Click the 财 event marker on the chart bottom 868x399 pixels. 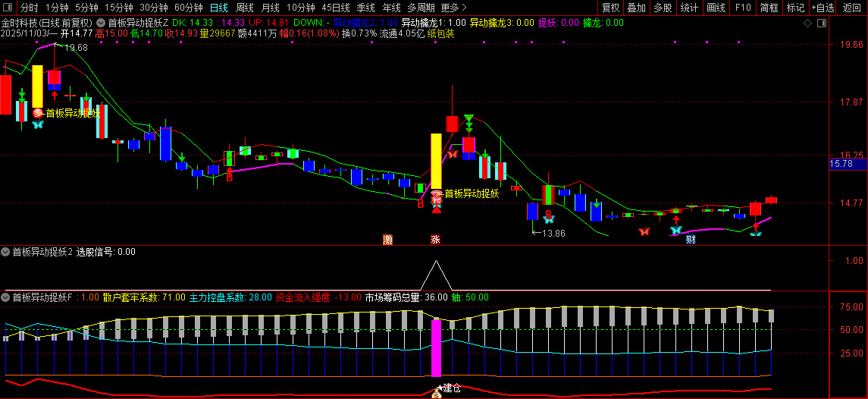[x=691, y=240]
